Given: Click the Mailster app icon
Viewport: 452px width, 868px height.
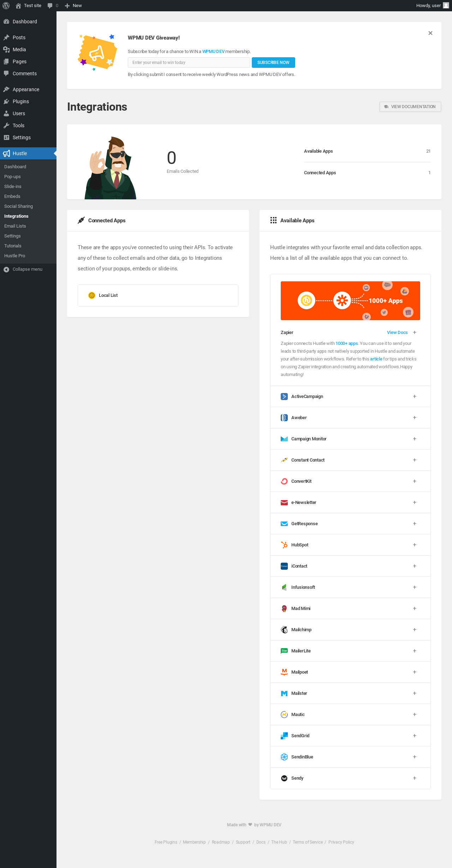Looking at the screenshot, I should (x=284, y=693).
